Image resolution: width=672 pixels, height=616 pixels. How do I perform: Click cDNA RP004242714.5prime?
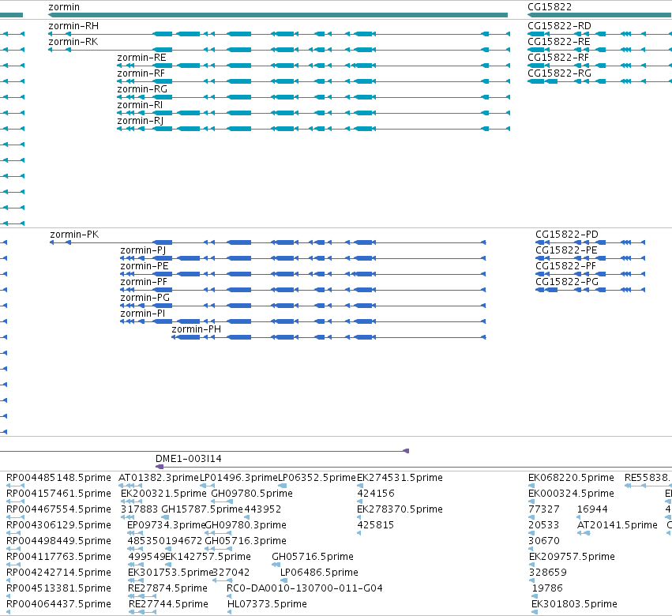(x=58, y=573)
